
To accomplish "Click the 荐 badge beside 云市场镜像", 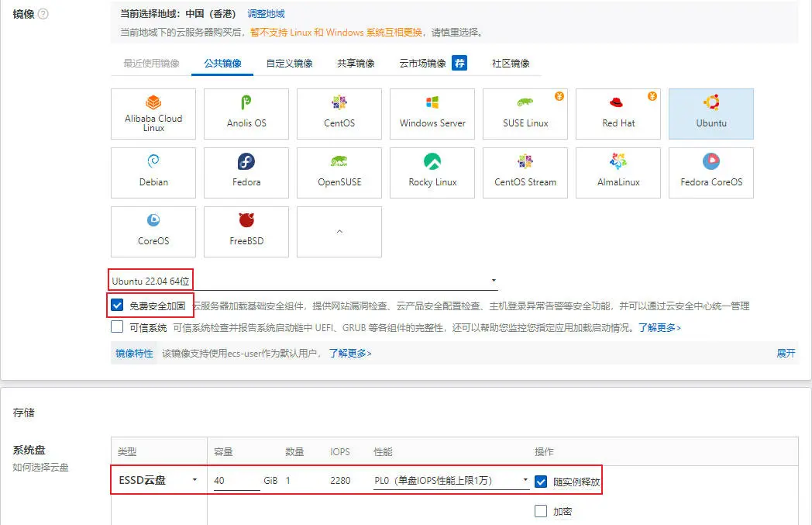I will 459,63.
